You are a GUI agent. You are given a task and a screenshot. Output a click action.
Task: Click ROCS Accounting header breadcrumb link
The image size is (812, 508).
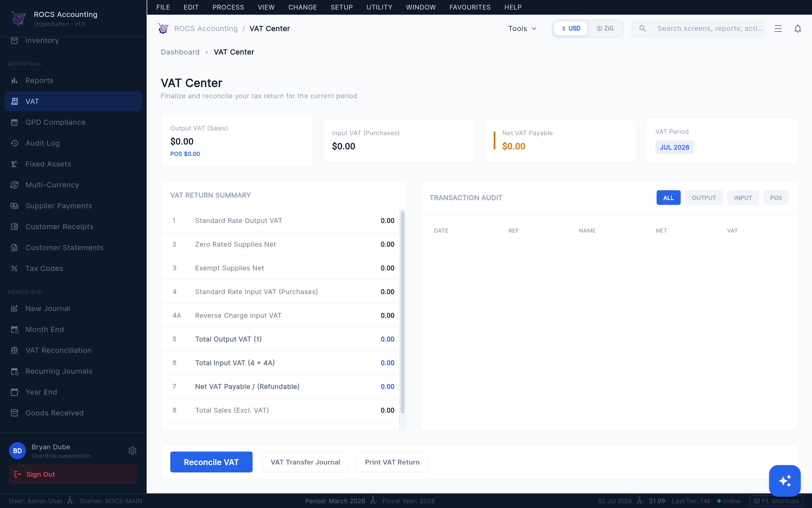pyautogui.click(x=206, y=29)
